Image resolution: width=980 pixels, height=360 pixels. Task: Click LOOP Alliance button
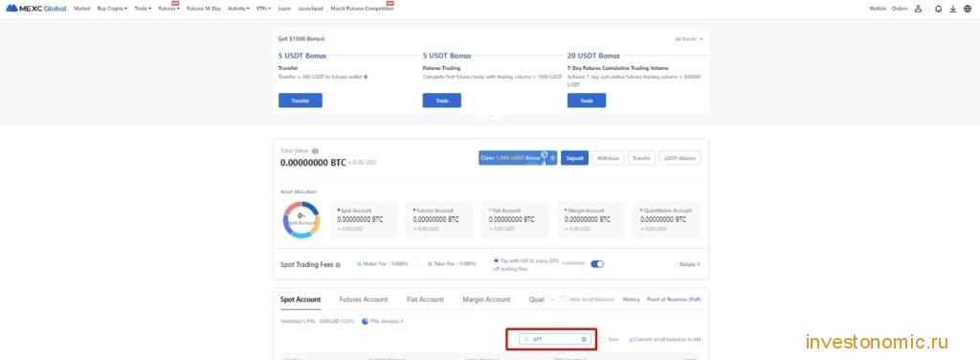[680, 158]
